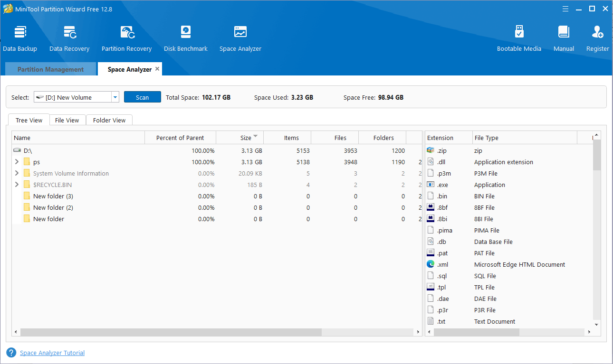Switch to Partition Management tab
The width and height of the screenshot is (613, 364).
[50, 69]
